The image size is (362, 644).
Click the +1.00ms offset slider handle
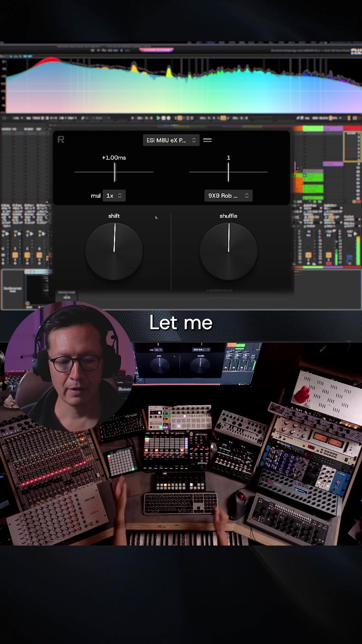(x=115, y=172)
